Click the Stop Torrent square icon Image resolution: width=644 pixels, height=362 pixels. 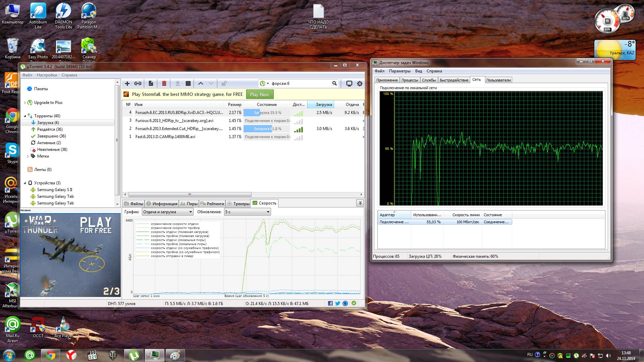tap(188, 83)
